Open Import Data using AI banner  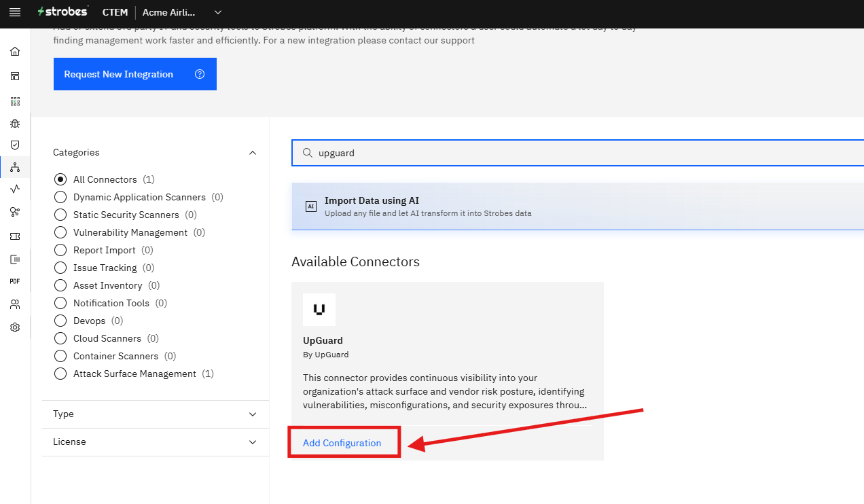577,206
